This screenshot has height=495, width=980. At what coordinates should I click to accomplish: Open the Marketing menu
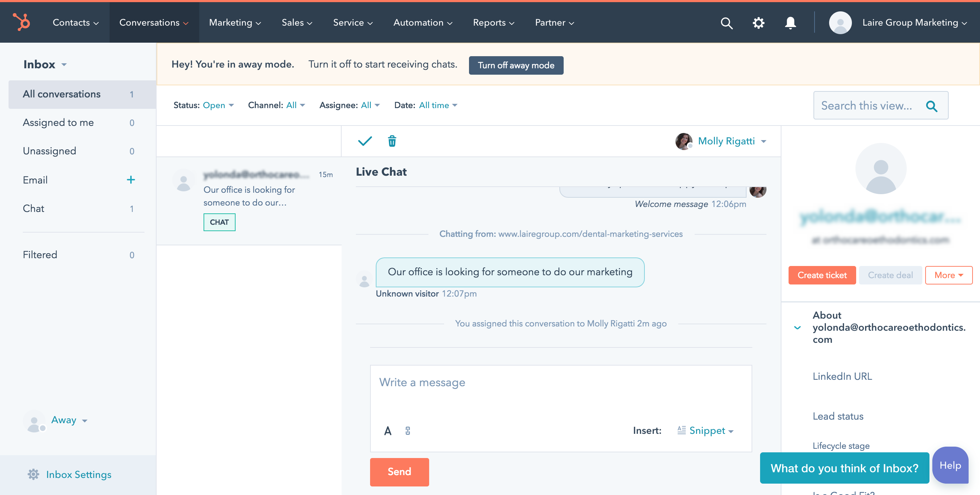click(235, 22)
